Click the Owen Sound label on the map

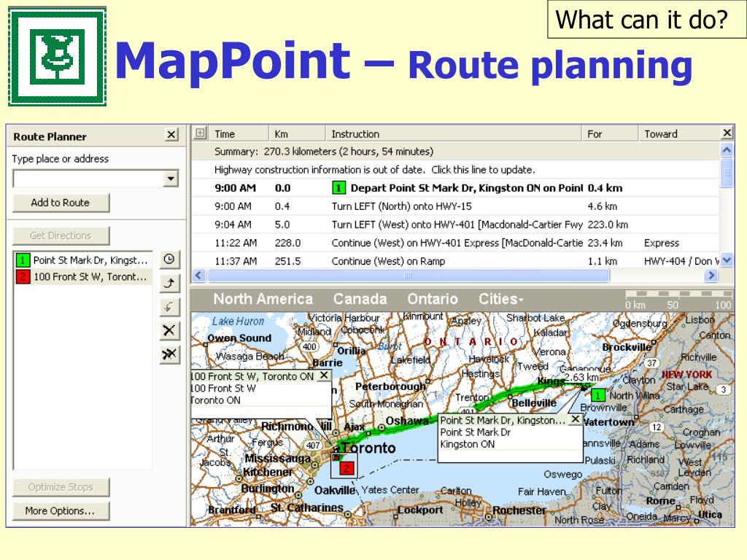239,338
